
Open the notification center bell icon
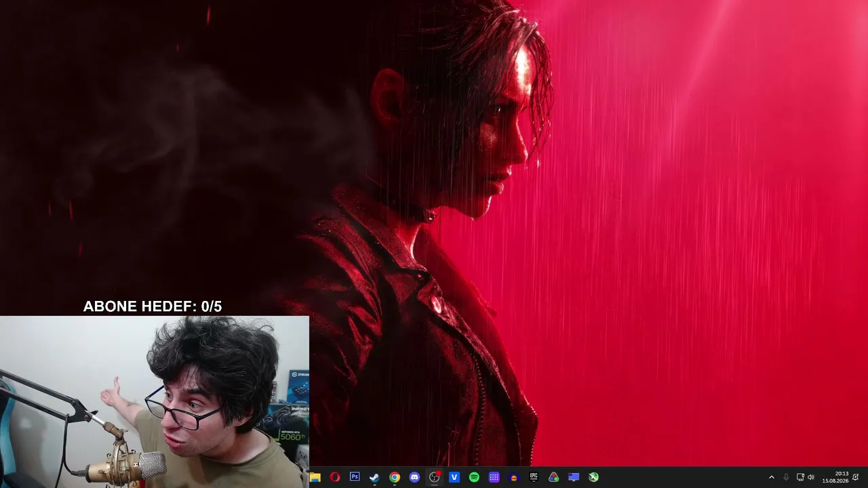coord(856,477)
